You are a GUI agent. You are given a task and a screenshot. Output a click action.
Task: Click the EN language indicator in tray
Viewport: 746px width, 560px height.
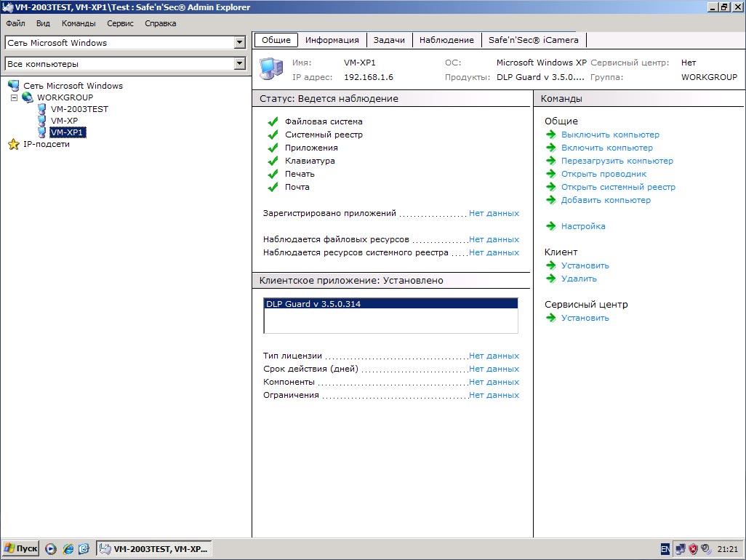point(665,550)
